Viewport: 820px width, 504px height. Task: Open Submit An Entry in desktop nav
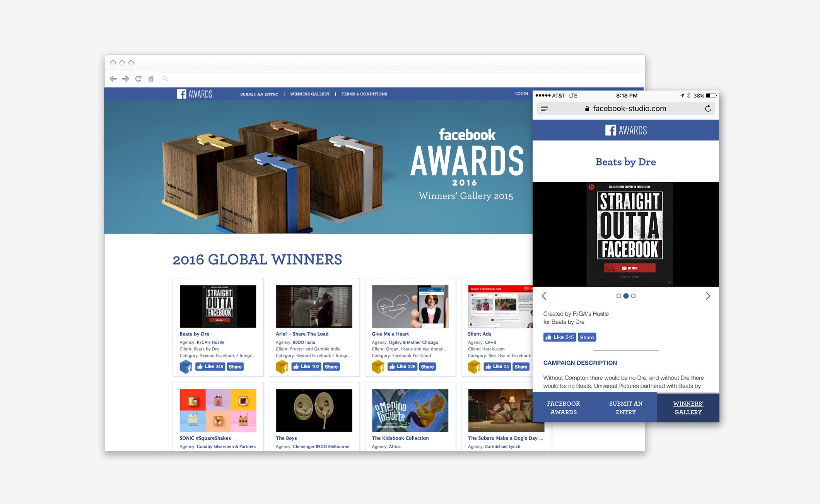(x=259, y=94)
